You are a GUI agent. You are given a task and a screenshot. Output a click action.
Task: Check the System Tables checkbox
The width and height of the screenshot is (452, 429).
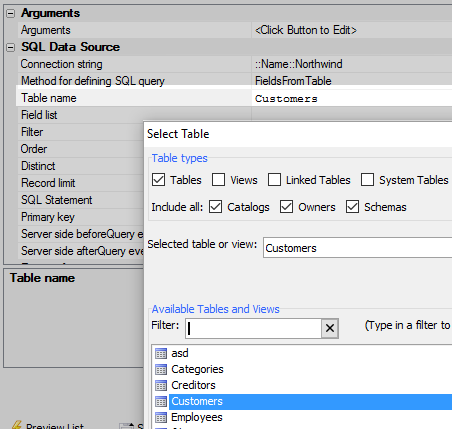point(367,180)
